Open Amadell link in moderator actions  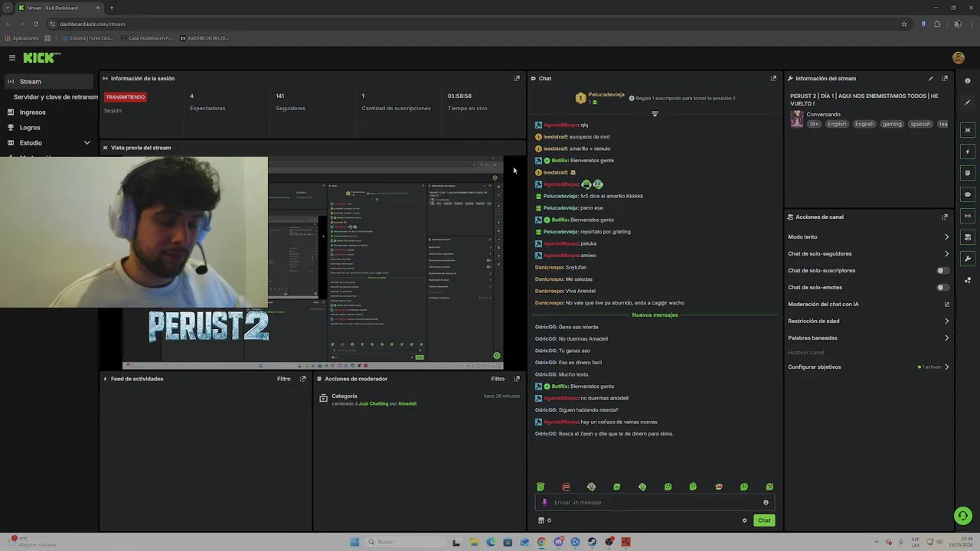[407, 403]
